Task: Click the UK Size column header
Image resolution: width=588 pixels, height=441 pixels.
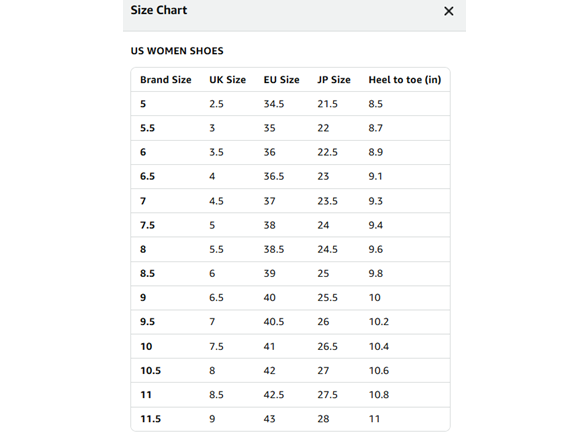Action: coord(228,80)
